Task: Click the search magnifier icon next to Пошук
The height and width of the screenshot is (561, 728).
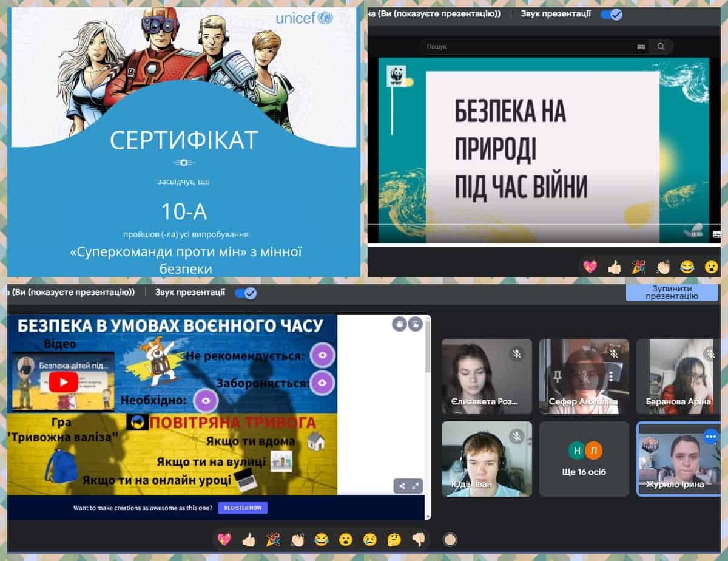Action: click(661, 47)
